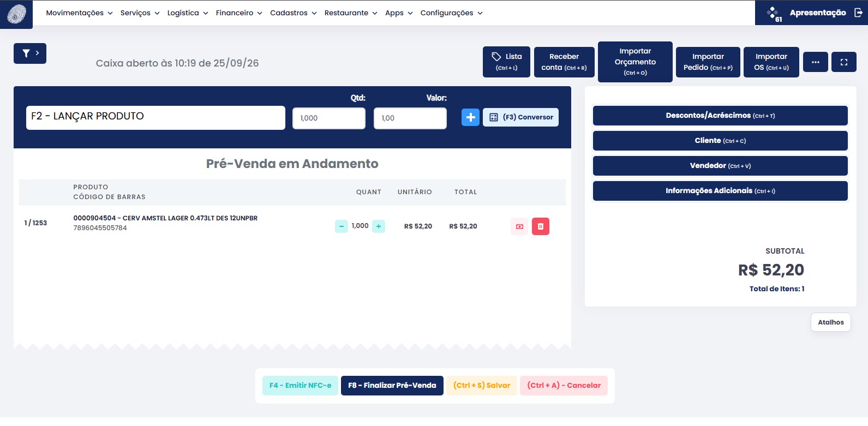Image resolution: width=868 pixels, height=426 pixels.
Task: Open the notifications icon showing 61
Action: [774, 14]
